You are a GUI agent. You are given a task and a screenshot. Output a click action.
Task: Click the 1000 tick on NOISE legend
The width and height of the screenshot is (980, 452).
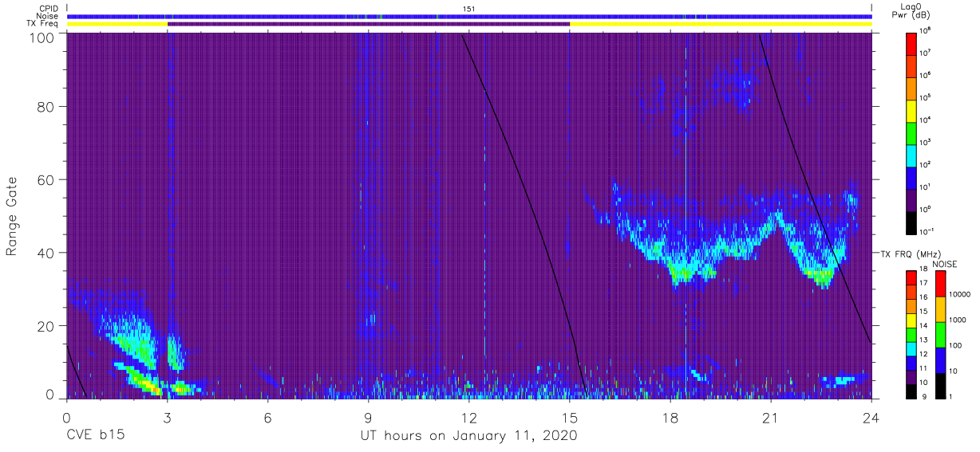coord(958,320)
